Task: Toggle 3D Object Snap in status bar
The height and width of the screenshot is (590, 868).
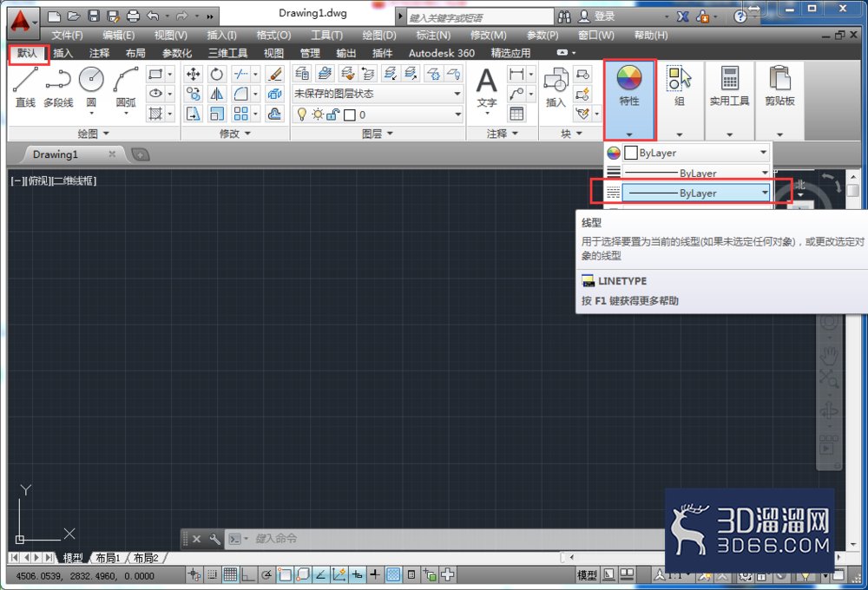Action: [x=303, y=575]
